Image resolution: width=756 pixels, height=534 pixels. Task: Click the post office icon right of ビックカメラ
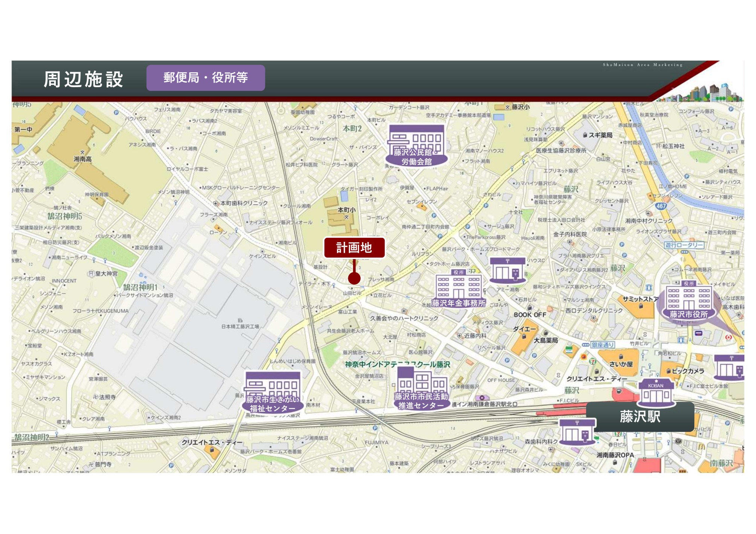click(729, 368)
